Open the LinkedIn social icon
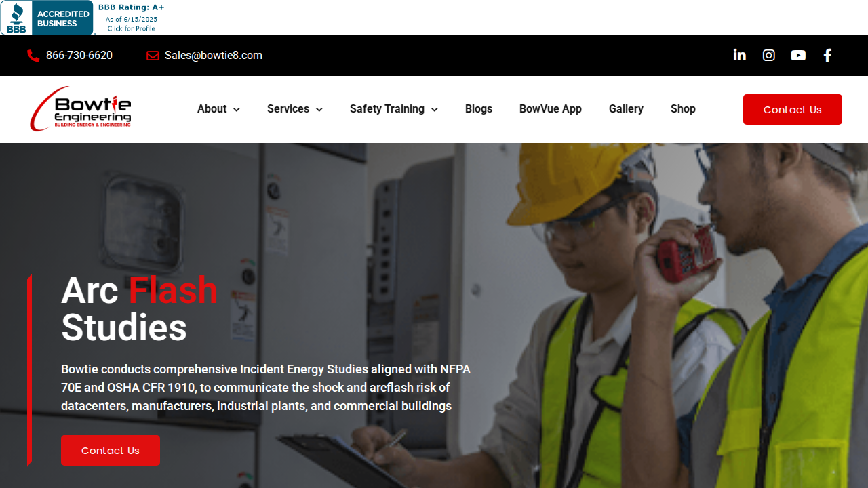The height and width of the screenshot is (488, 868). tap(740, 56)
